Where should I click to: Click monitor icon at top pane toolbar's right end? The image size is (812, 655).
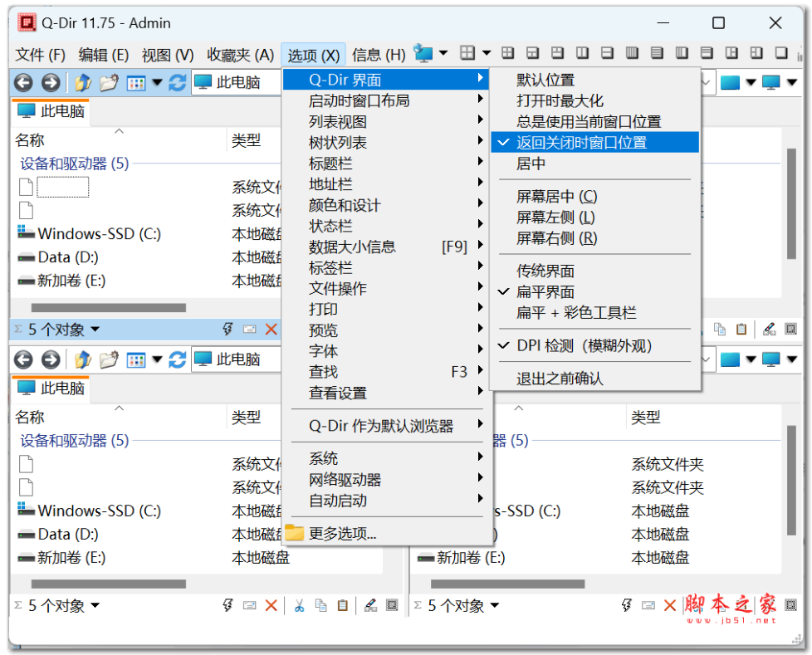[x=770, y=82]
